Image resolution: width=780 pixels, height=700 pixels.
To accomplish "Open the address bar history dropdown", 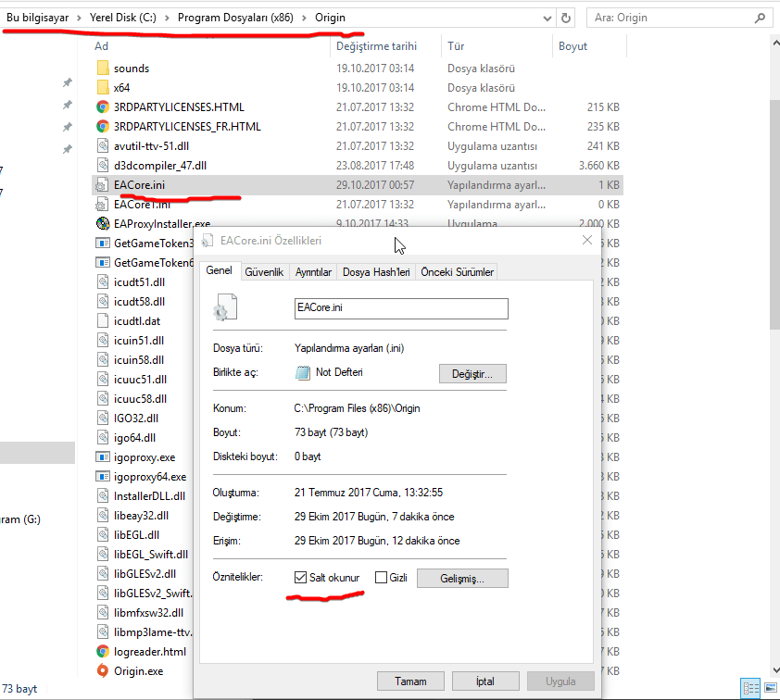I will 547,19.
